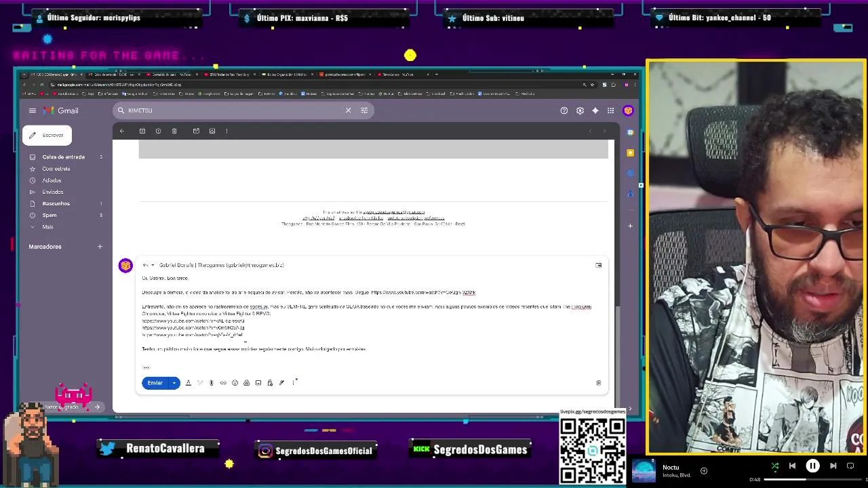This screenshot has height=488, width=868.
Task: Open more conversation actions menu
Action: 226,131
